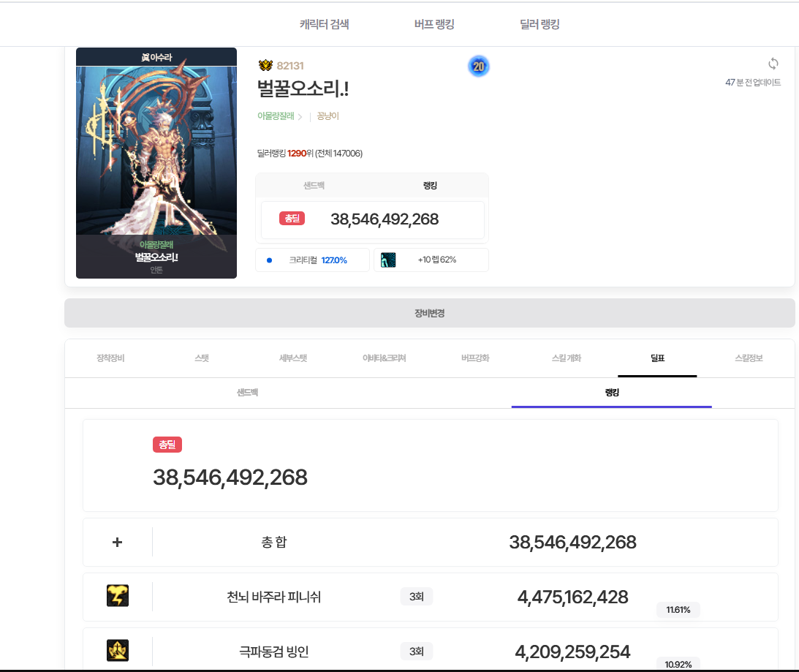Click the +10 렙 62% skill icon
This screenshot has width=799, height=672.
click(x=388, y=260)
